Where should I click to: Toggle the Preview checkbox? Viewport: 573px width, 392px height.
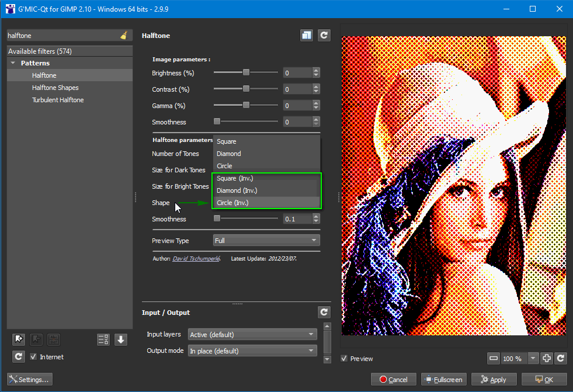[x=344, y=358]
